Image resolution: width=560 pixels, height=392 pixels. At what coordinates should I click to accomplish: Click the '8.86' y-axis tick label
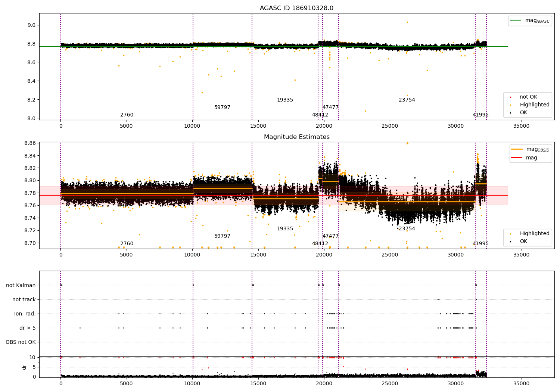point(29,143)
